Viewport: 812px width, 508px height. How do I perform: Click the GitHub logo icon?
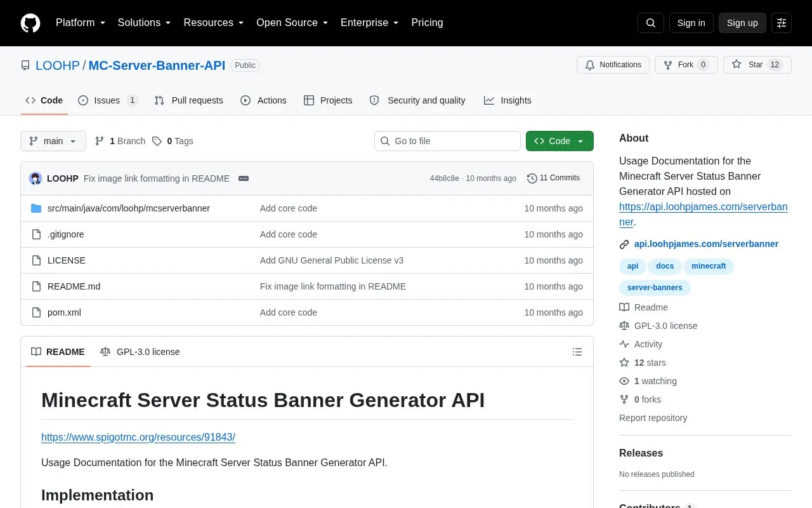[30, 23]
